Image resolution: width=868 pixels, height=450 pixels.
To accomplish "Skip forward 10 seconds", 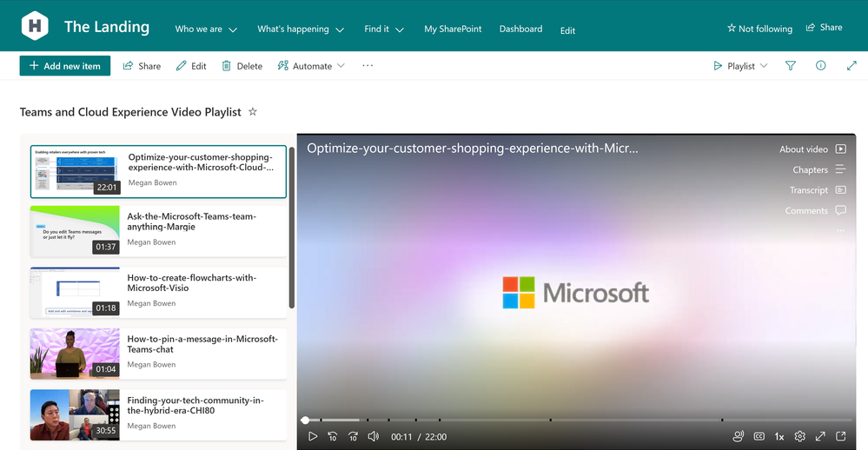I will click(353, 437).
